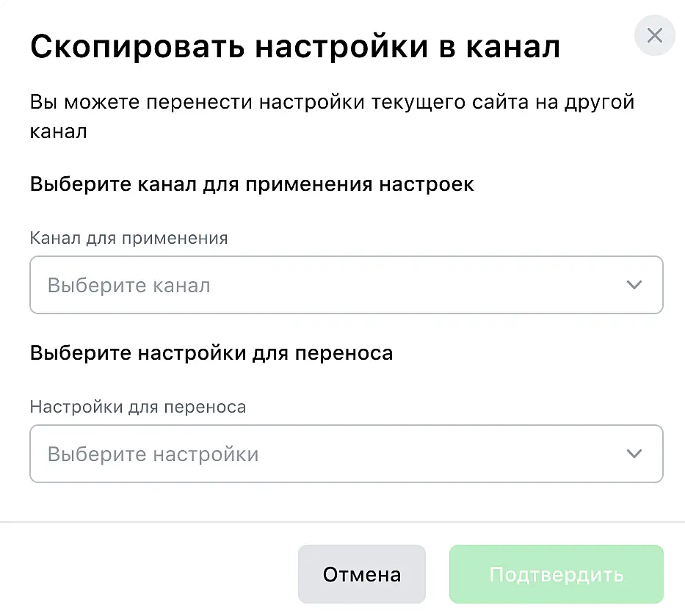Click the word 'канал' on description's second line
This screenshot has width=685, height=616.
(59, 132)
